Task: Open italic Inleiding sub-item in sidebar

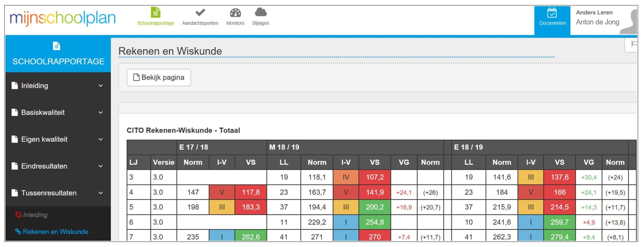Action: [35, 215]
